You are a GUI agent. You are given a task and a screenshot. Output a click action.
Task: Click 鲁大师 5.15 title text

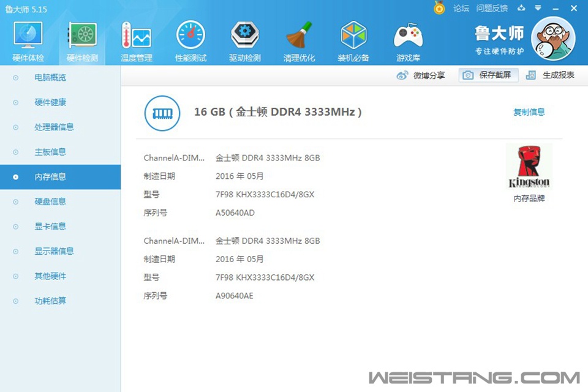pos(26,9)
